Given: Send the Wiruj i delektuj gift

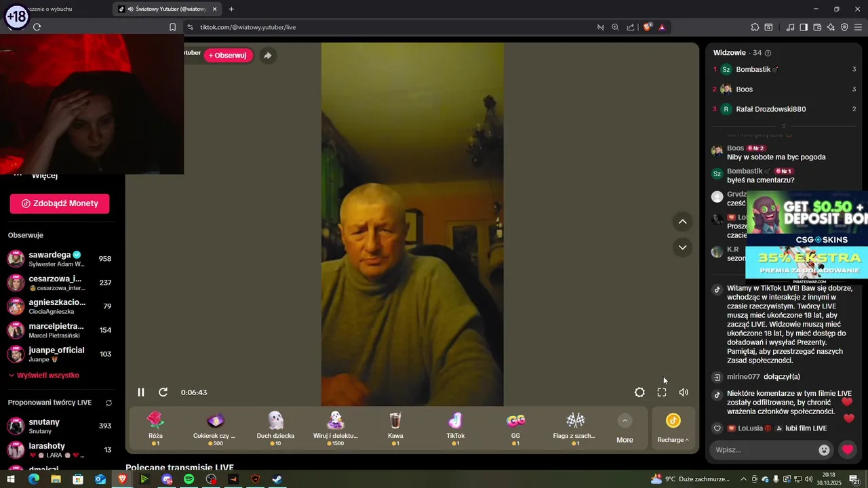Looking at the screenshot, I should (x=336, y=428).
